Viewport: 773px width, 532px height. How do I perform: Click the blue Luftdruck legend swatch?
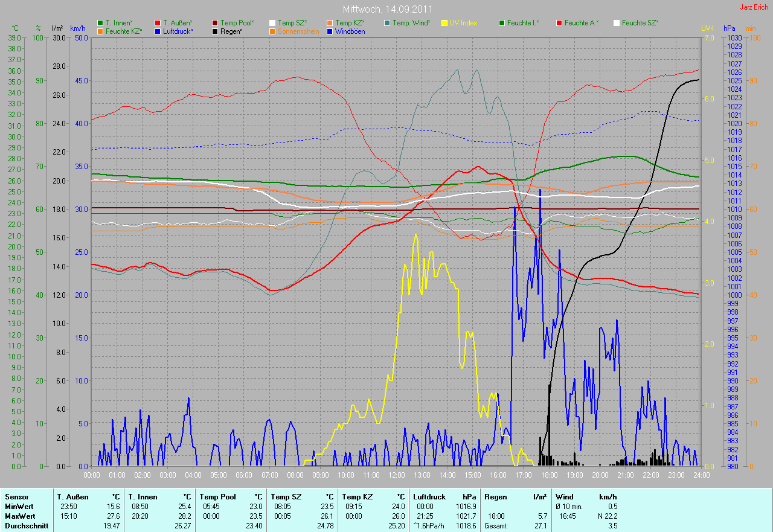point(158,31)
